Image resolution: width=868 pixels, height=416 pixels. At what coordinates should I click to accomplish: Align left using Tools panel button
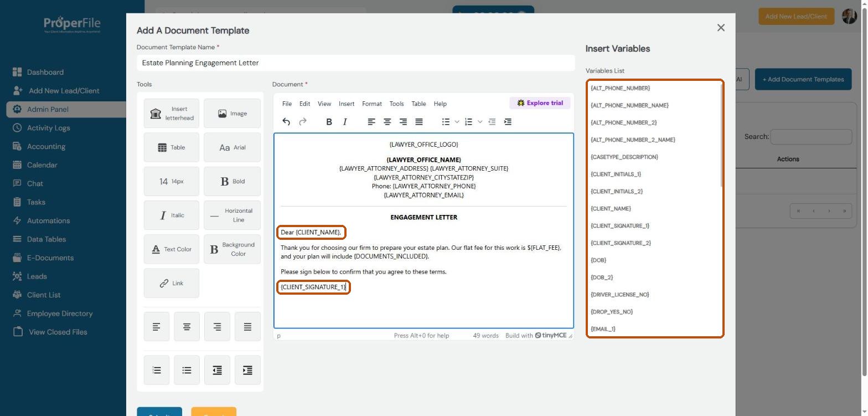(157, 327)
